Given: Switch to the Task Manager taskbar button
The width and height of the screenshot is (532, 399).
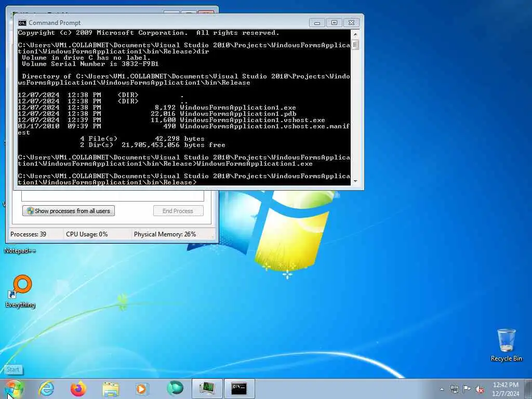Looking at the screenshot, I should (207, 389).
